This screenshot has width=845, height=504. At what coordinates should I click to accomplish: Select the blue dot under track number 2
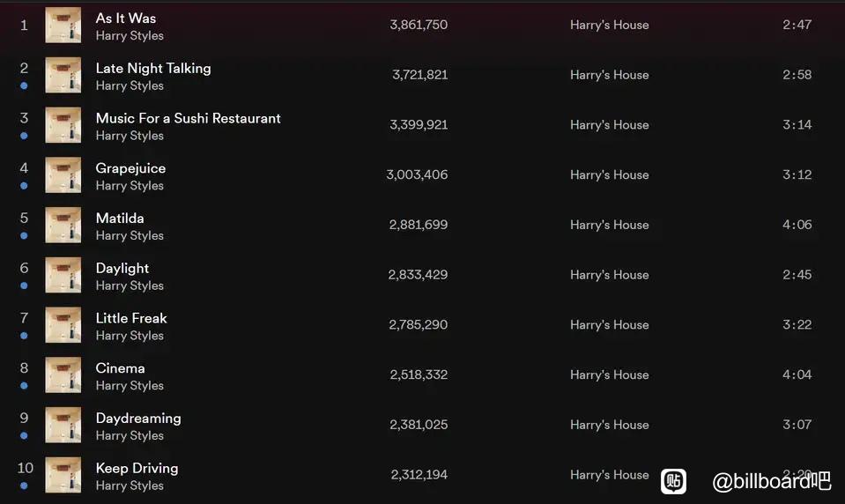24,85
